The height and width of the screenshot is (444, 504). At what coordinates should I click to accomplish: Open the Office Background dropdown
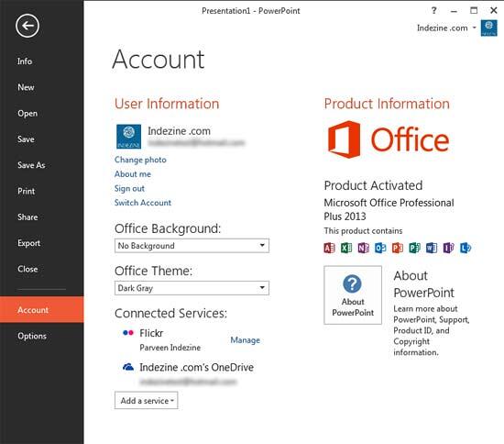[x=192, y=246]
